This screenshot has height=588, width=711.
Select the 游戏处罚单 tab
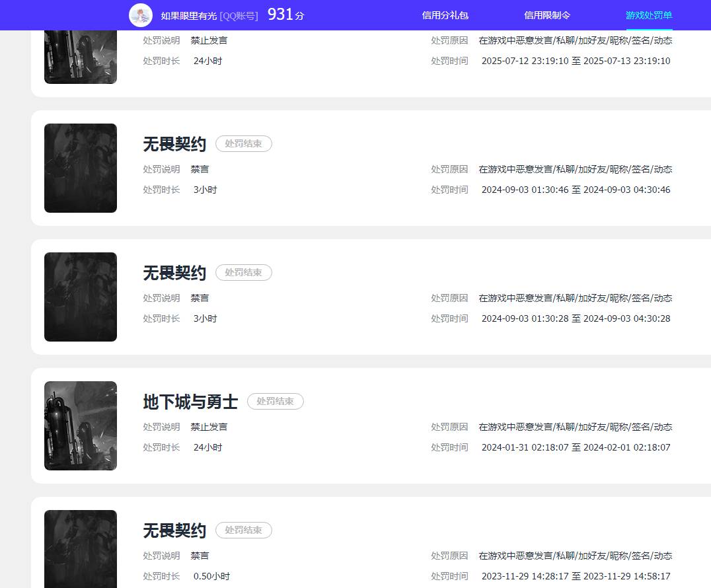(x=648, y=15)
